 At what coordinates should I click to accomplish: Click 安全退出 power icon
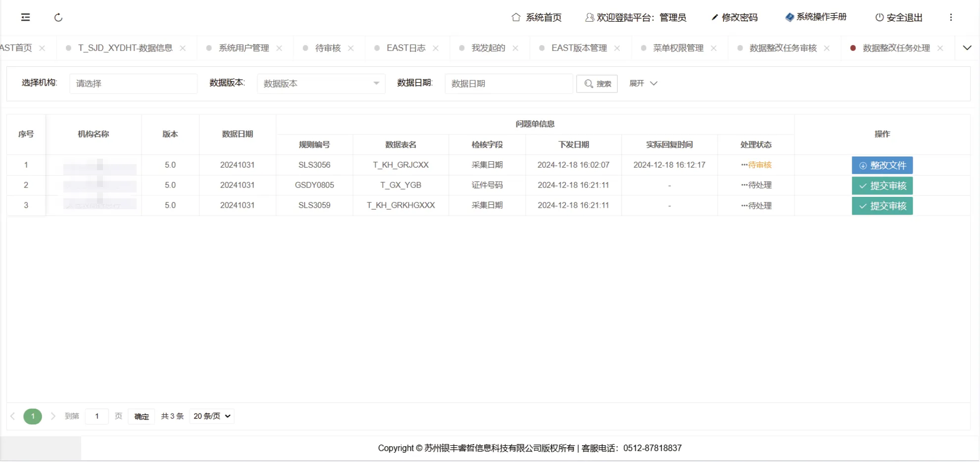[879, 17]
